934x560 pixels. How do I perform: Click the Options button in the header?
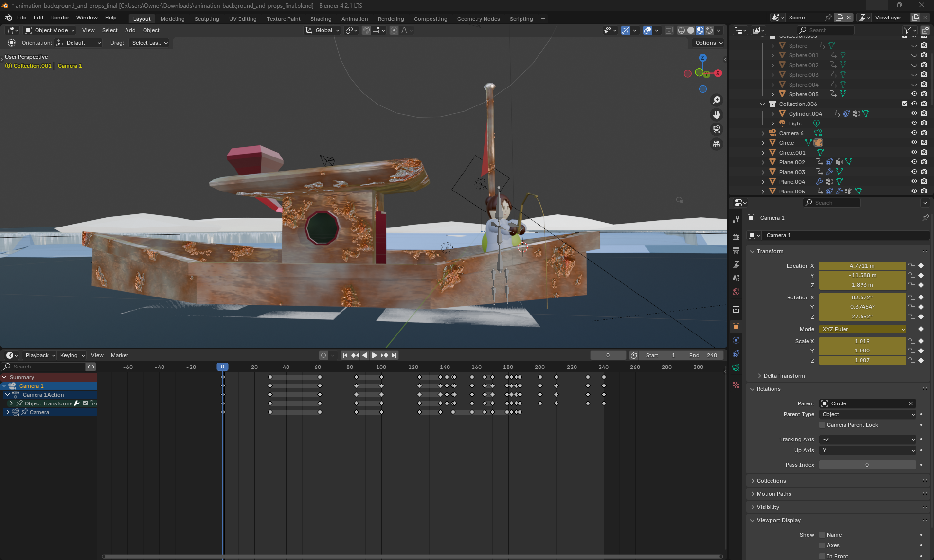(707, 43)
